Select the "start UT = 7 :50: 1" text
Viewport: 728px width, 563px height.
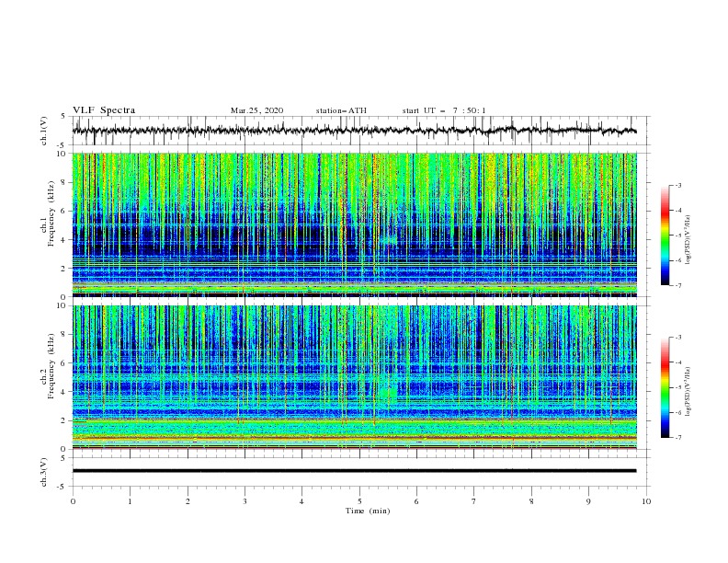coord(444,110)
